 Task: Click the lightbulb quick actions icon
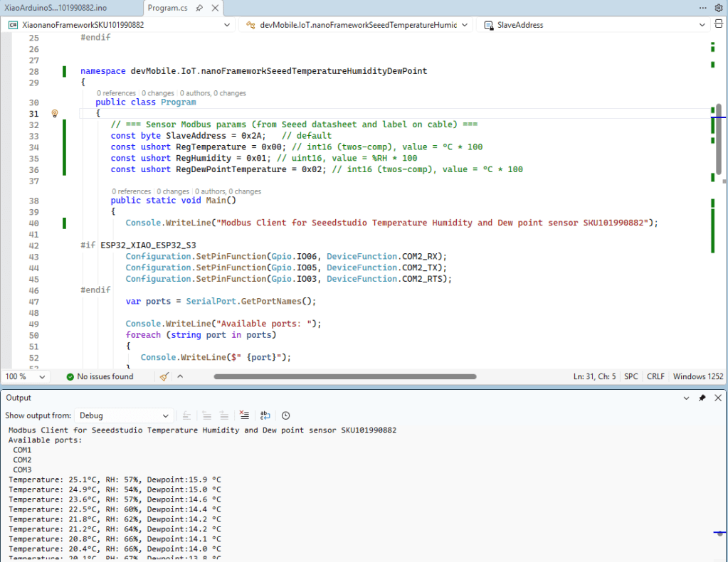(54, 114)
